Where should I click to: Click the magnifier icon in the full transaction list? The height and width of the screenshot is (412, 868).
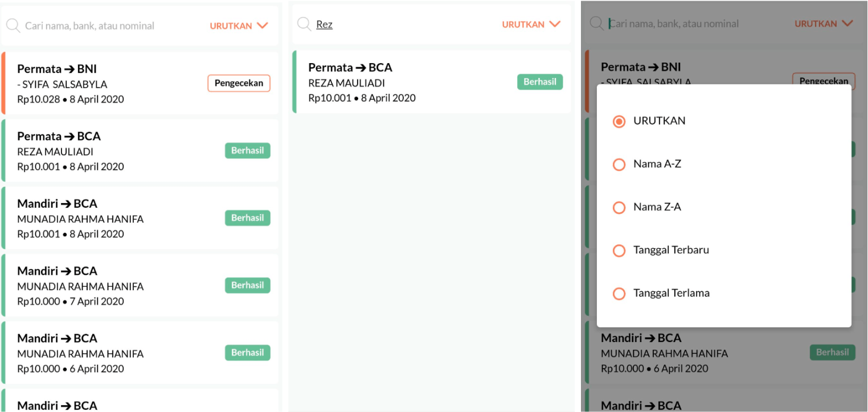click(x=13, y=26)
